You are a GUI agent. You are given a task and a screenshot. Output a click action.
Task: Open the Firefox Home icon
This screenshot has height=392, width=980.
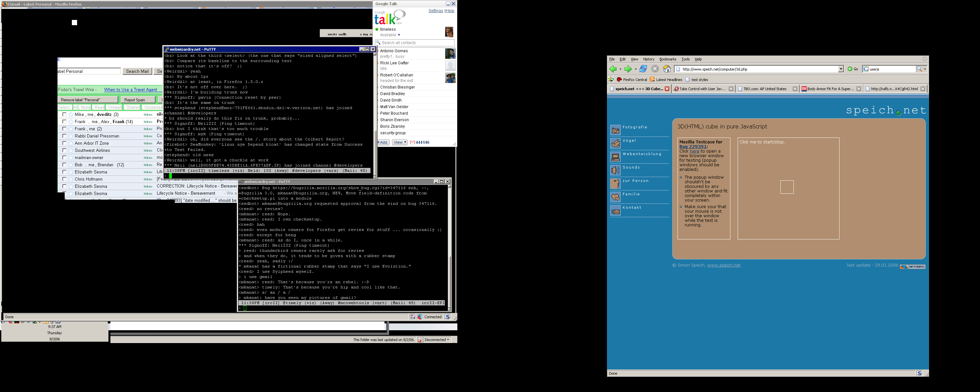pyautogui.click(x=667, y=69)
